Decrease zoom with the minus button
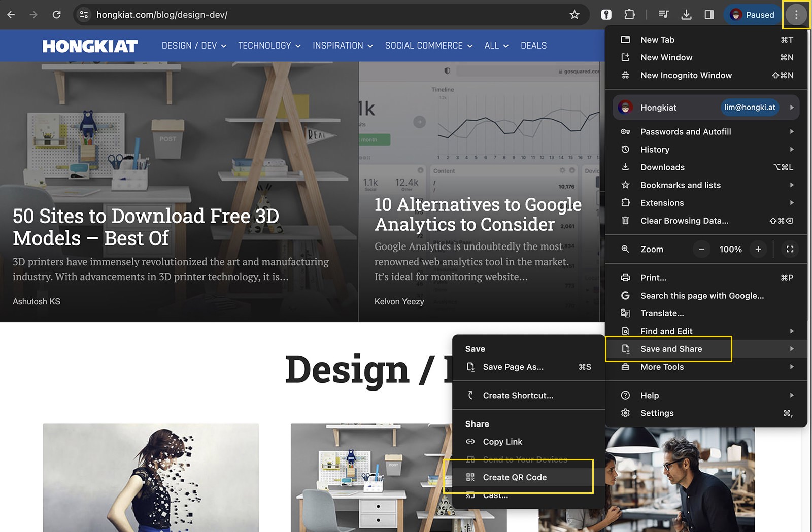 click(701, 249)
